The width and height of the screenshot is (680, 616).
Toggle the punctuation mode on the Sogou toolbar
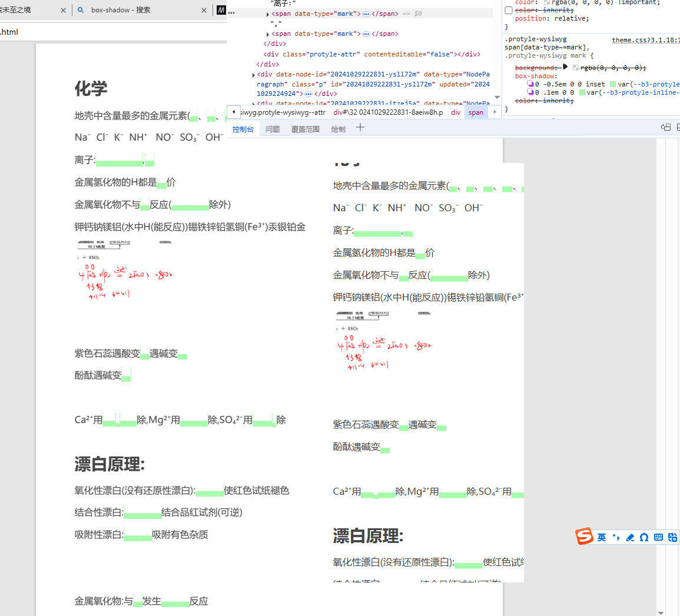[616, 537]
